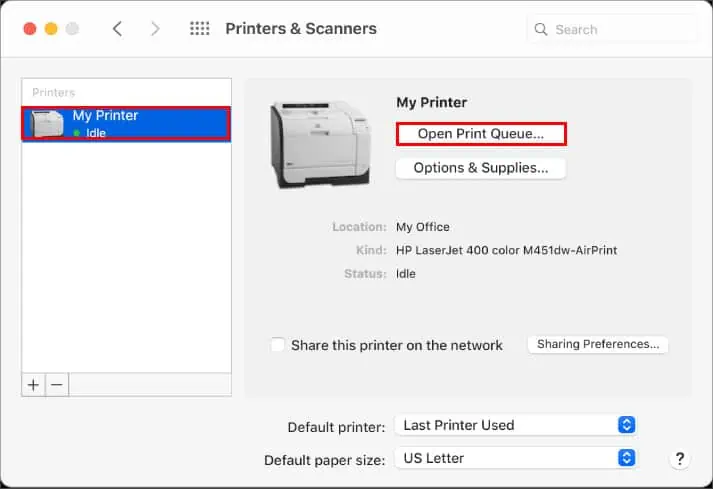This screenshot has width=713, height=489.
Task: Open Print Queue for My Printer
Action: coord(481,134)
